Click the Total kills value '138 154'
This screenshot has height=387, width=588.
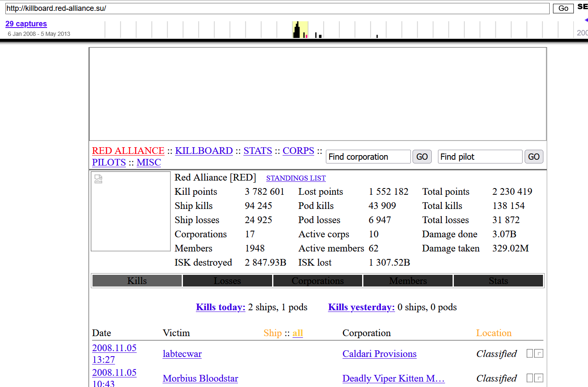click(508, 206)
